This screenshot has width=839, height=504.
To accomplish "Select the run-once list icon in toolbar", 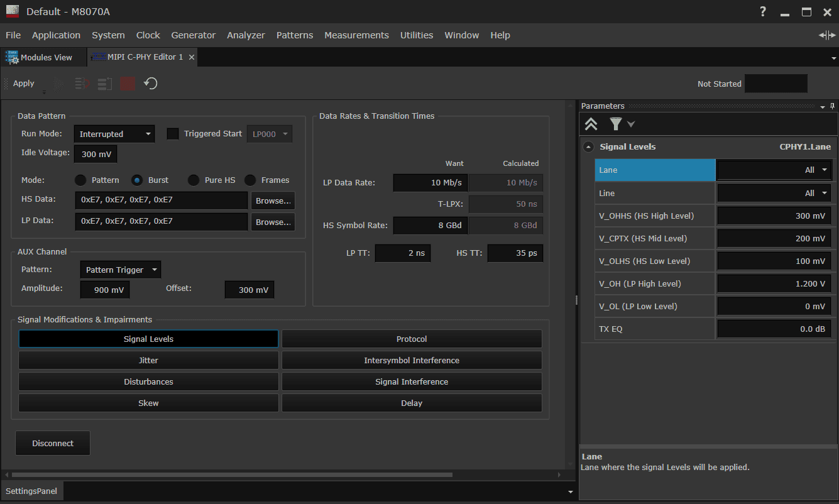I will [x=81, y=83].
